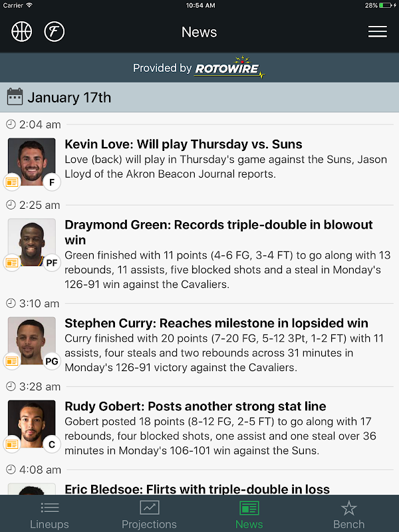
Task: Tap the calendar icon beside January 17th
Action: 15,97
